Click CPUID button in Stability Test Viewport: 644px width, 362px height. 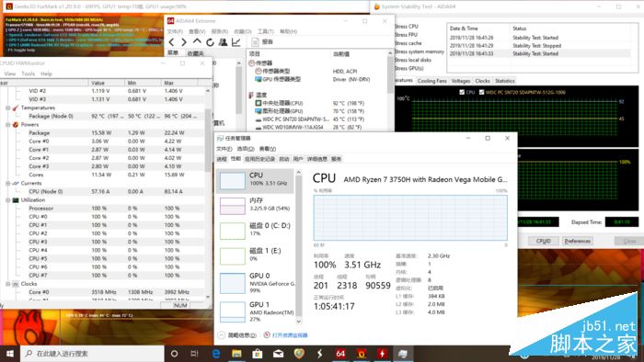(x=543, y=241)
